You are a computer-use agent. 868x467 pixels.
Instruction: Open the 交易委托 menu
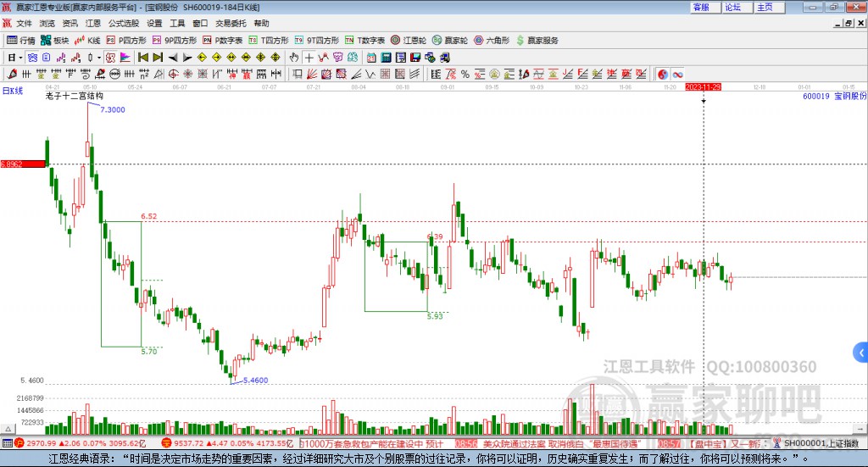(x=231, y=23)
